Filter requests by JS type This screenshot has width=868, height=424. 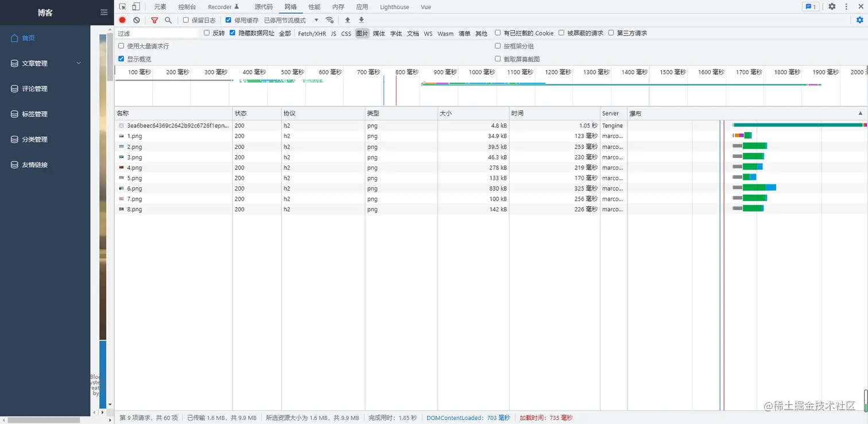tap(334, 33)
